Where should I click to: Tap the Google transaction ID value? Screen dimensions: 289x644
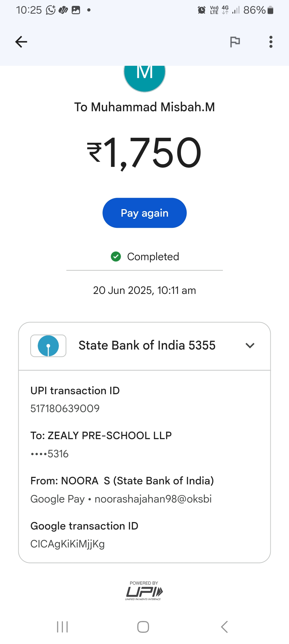tap(67, 544)
